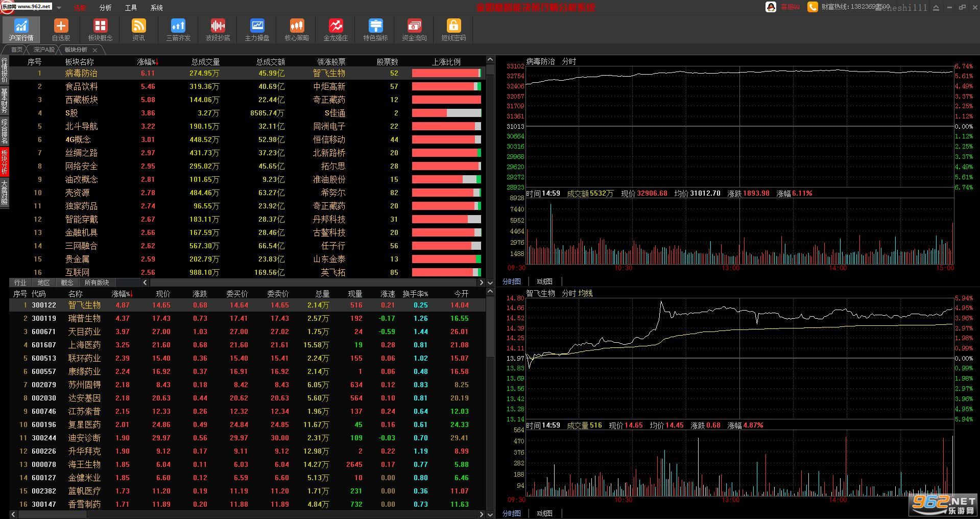This screenshot has width=980, height=519.
Task: Switch to the 地区 sector filter tab
Action: [44, 282]
